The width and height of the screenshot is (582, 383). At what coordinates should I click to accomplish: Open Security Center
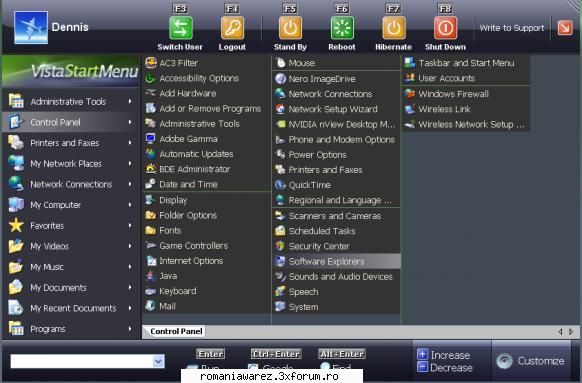coord(337,246)
